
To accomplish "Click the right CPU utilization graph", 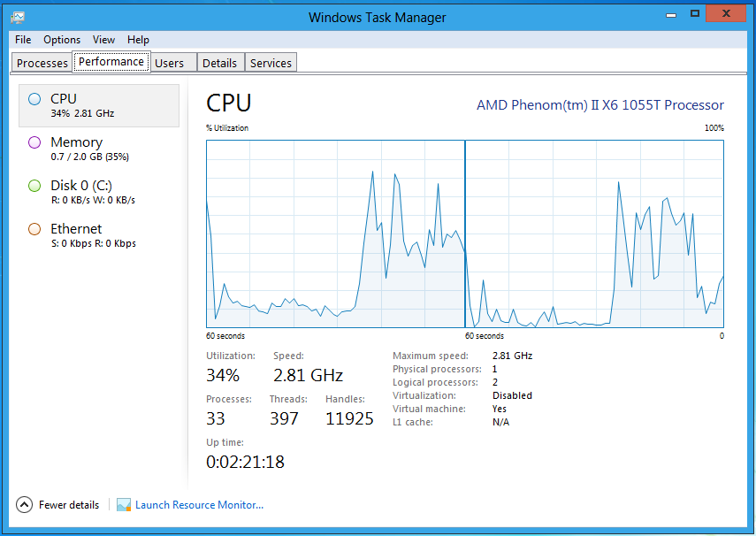I will 594,234.
